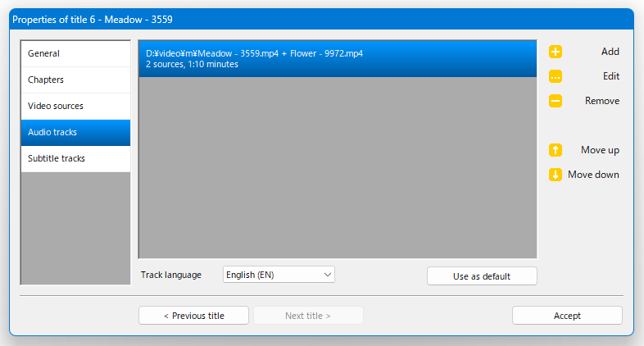644x346 pixels.
Task: Click the Edit label text
Action: tap(611, 76)
